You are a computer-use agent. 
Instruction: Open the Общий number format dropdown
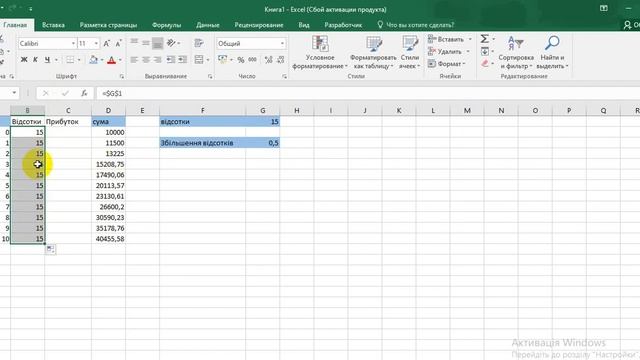[282, 43]
